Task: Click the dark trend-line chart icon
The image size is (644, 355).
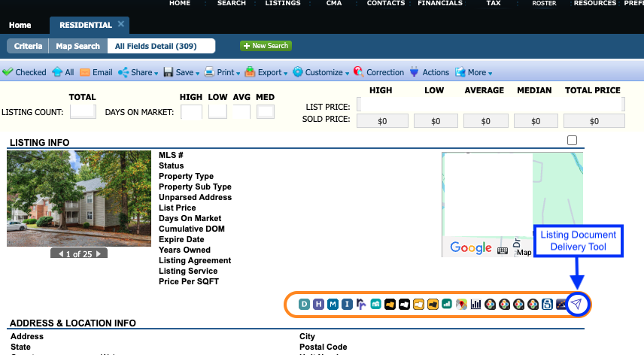Action: tap(561, 304)
